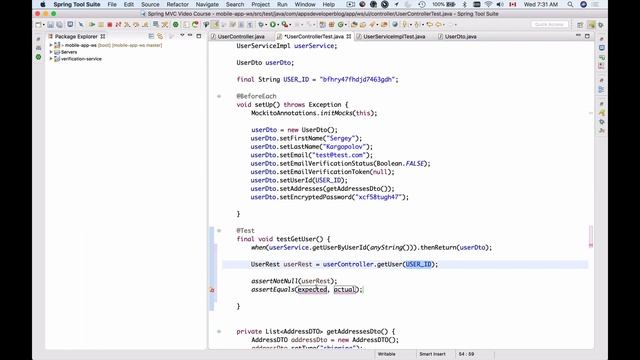Click the green Run button in the toolbar
Image resolution: width=640 pixels, height=360 pixels.
tap(273, 25)
